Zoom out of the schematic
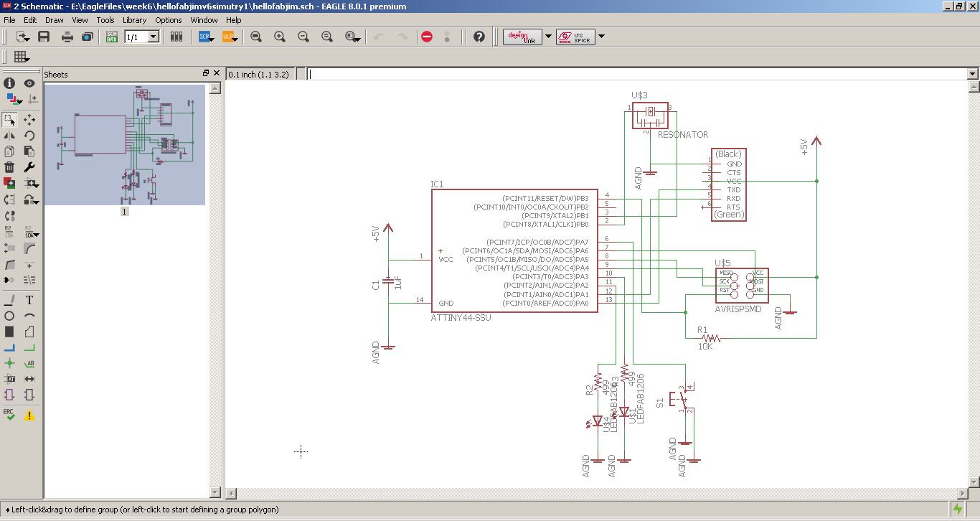980x521 pixels. tap(303, 37)
